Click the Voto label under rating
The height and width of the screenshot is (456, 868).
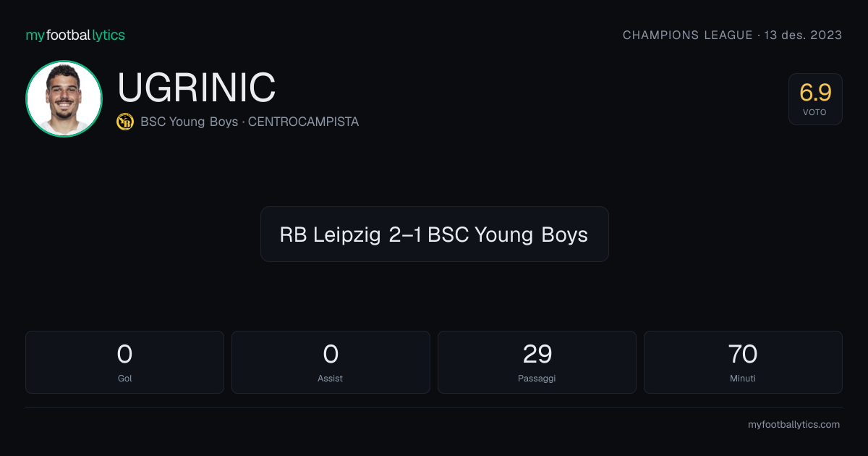815,112
